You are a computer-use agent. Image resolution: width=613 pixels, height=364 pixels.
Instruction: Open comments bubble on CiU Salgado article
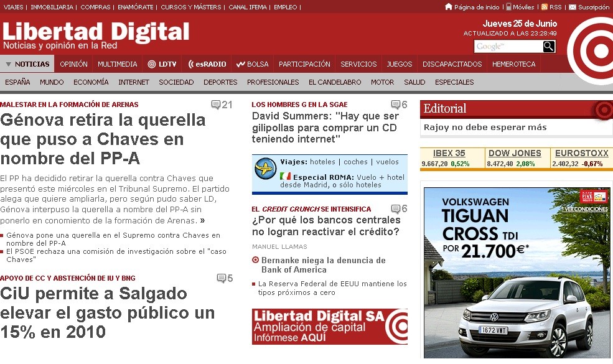coord(221,278)
